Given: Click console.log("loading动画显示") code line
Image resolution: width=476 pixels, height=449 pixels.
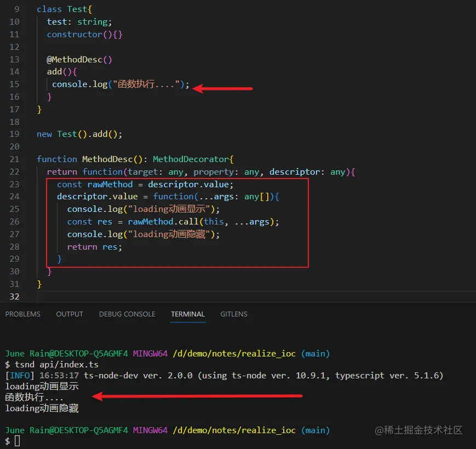Looking at the screenshot, I should [144, 209].
